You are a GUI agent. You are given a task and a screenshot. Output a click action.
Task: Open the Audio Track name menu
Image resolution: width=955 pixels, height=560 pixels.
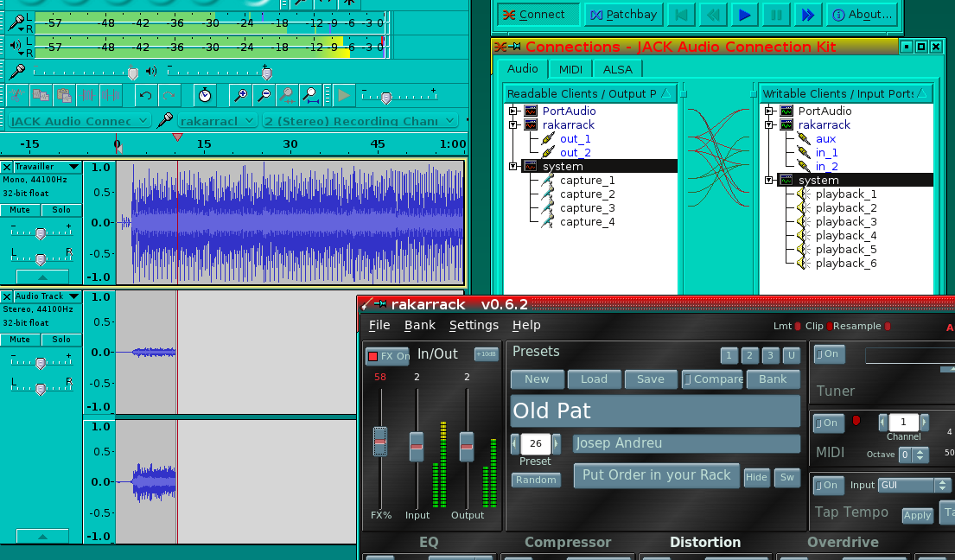click(x=48, y=296)
